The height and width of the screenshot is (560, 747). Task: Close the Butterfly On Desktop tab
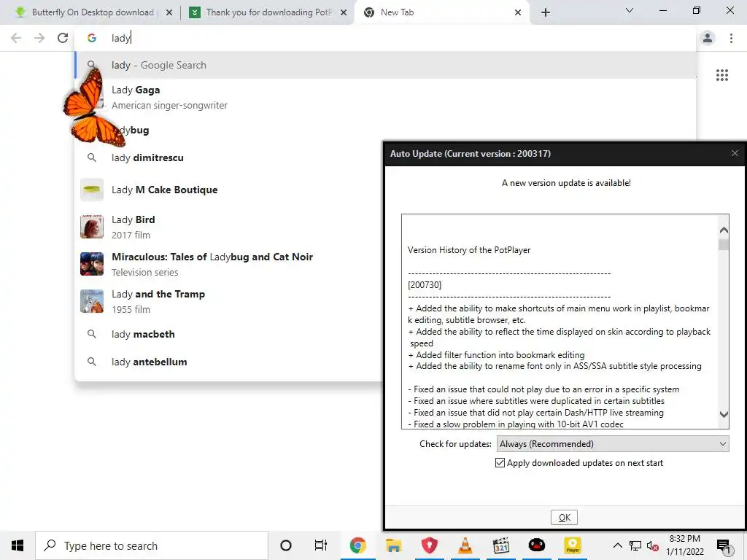pyautogui.click(x=169, y=12)
